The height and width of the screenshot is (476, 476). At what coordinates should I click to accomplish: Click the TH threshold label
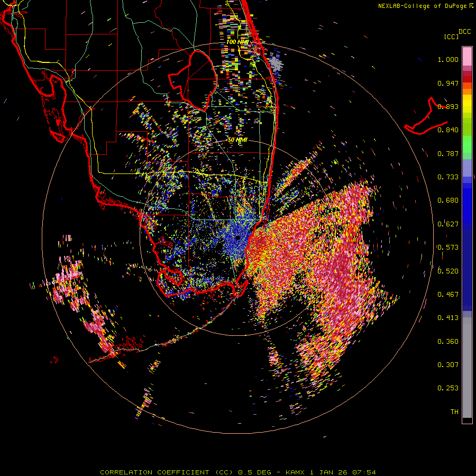tap(454, 412)
